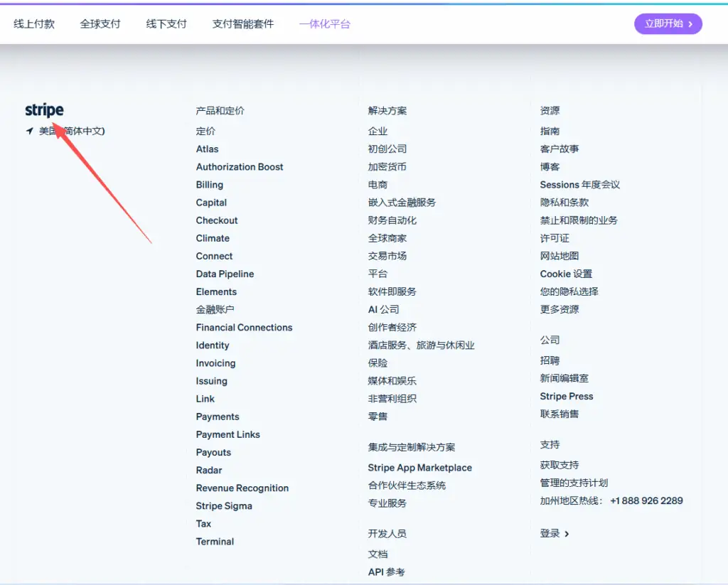Open the 嵌入式金融服务 solution link
Viewport: 728px width, 585px height.
[402, 203]
